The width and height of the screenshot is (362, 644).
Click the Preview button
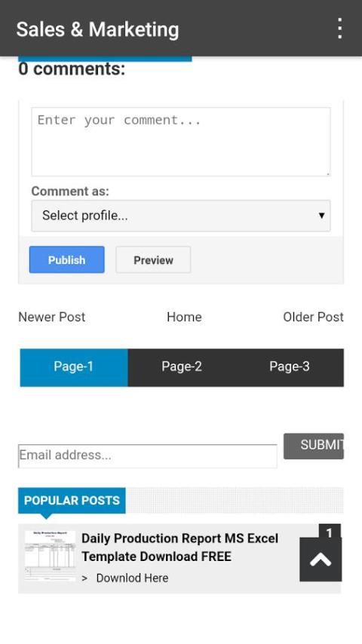(153, 259)
